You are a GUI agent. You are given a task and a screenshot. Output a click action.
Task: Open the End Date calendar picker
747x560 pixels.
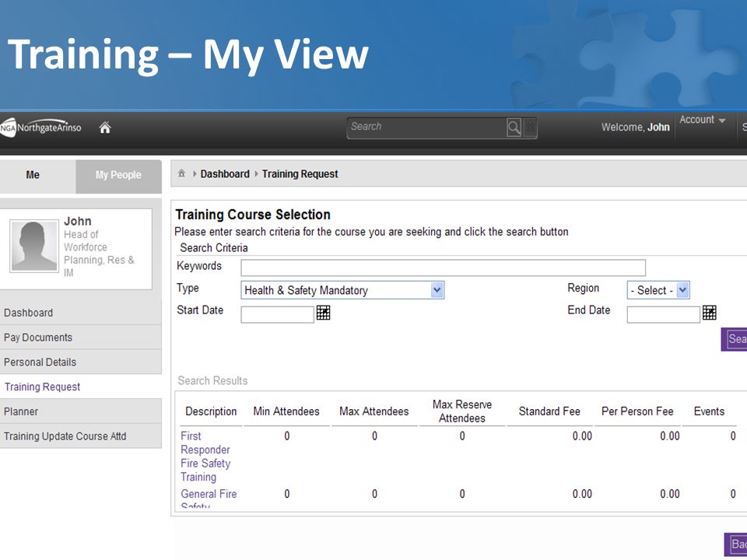click(709, 313)
